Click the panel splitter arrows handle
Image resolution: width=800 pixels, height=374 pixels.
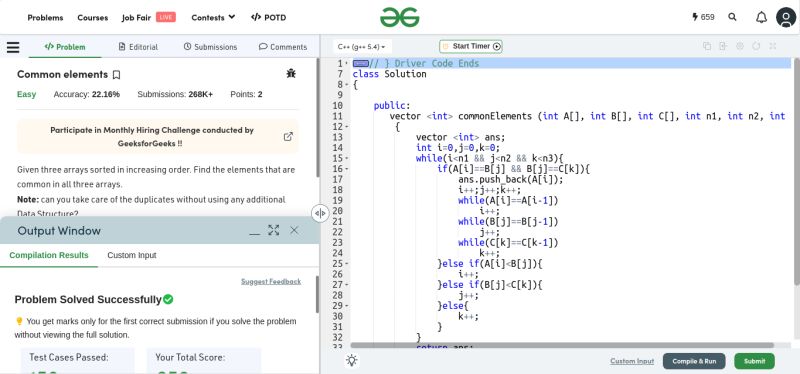coord(320,213)
